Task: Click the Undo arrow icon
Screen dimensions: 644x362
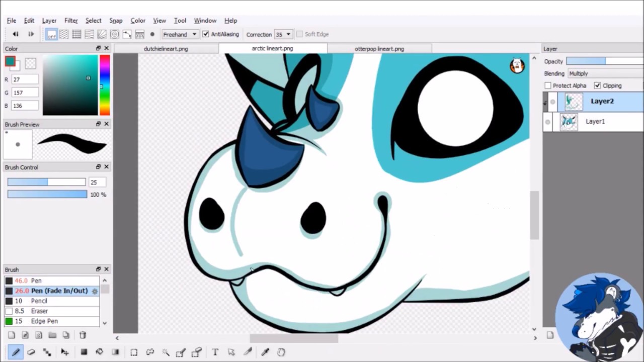Action: point(15,34)
